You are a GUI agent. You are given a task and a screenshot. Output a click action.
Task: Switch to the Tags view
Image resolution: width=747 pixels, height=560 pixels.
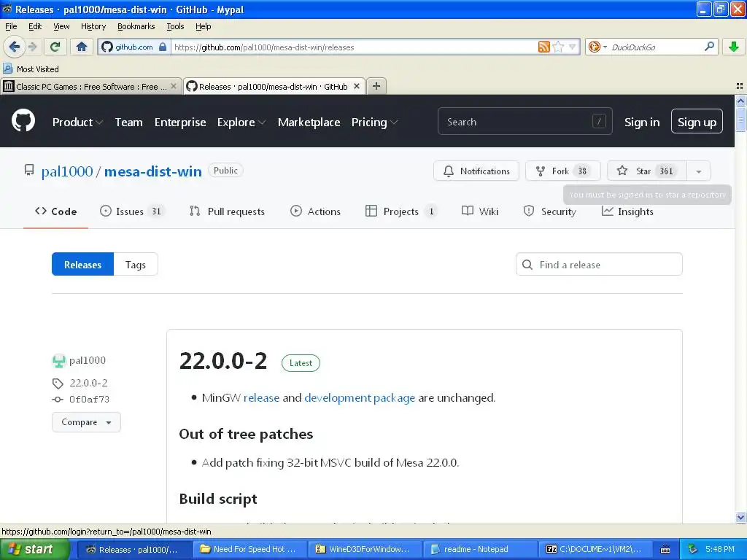(135, 264)
